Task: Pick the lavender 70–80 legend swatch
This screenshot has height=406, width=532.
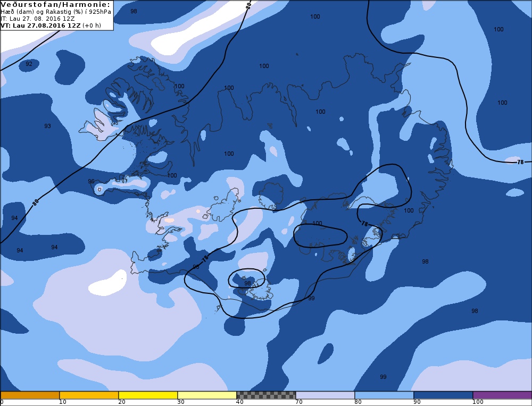Action: (x=325, y=395)
